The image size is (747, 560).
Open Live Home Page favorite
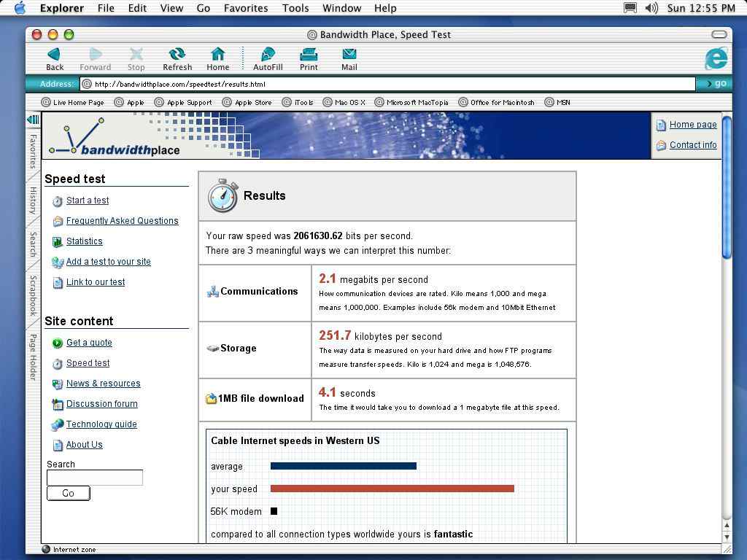[73, 102]
